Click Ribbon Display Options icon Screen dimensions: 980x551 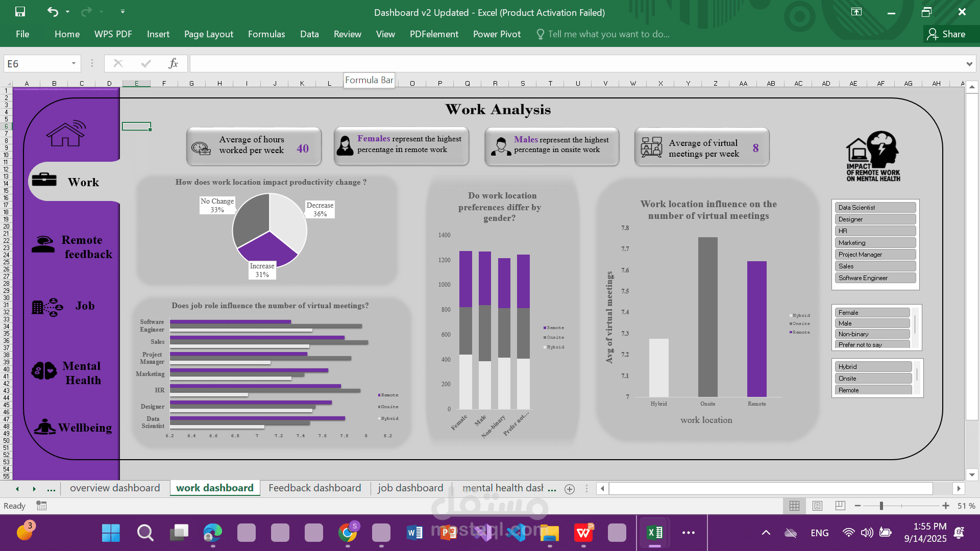pyautogui.click(x=856, y=12)
